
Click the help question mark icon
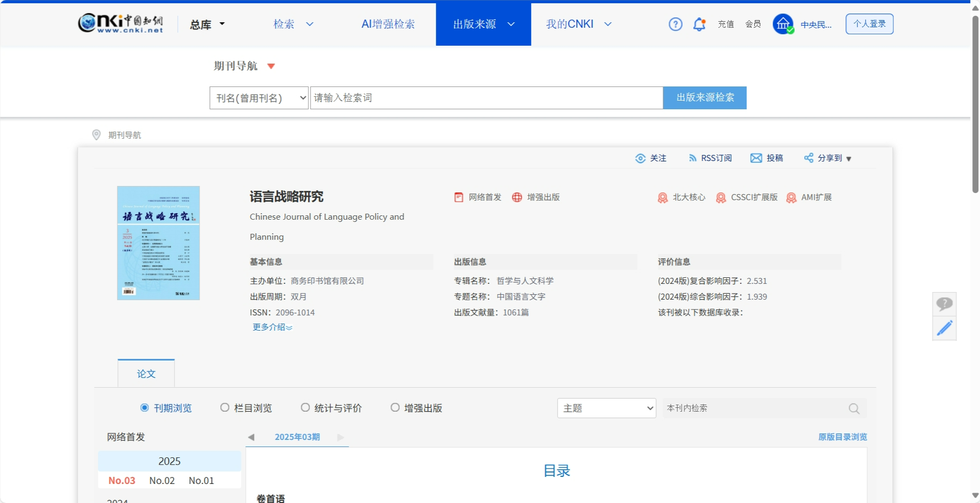675,24
